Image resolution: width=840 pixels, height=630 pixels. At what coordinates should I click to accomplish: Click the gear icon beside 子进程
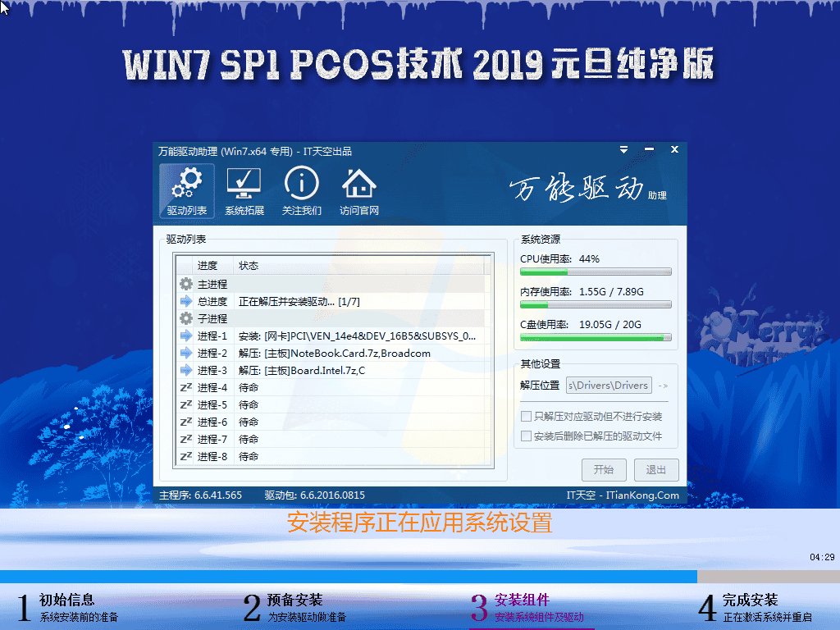186,318
